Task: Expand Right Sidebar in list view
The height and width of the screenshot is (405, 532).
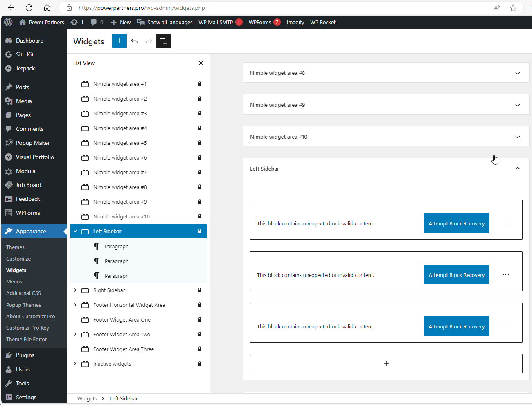Action: [x=75, y=290]
